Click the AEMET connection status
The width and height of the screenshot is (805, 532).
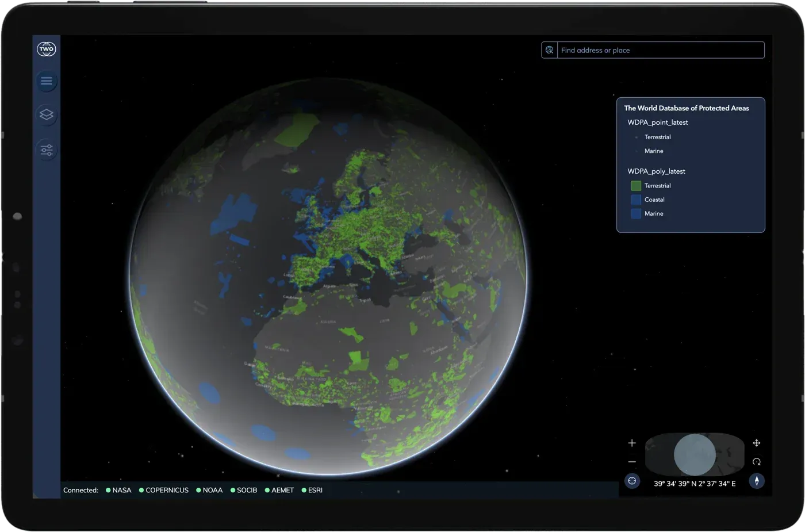click(279, 490)
